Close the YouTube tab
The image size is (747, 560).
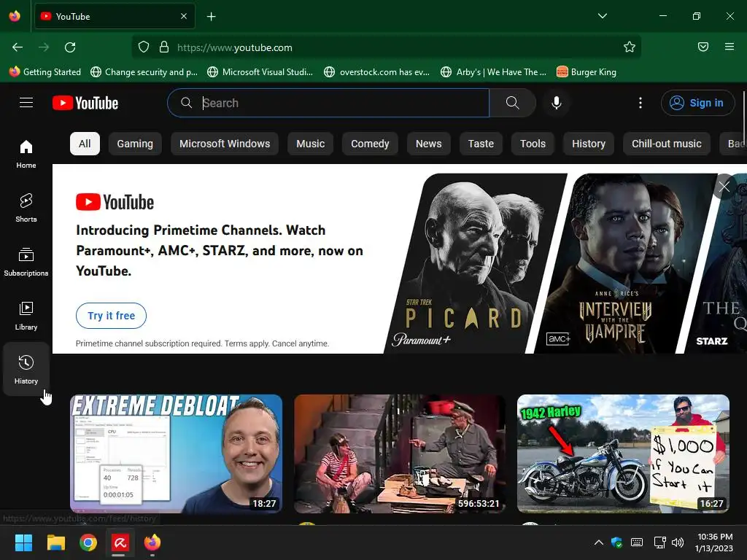tap(184, 16)
